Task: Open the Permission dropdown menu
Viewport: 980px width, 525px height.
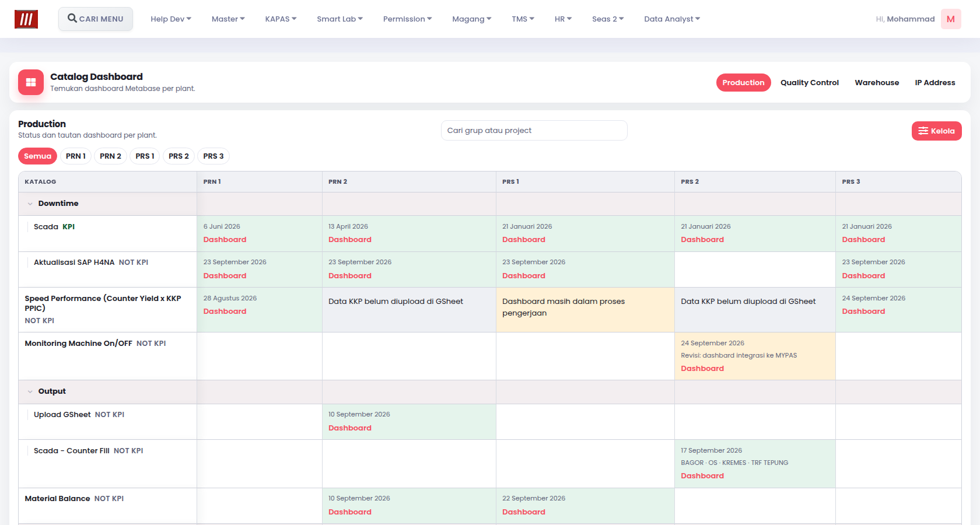Action: pos(407,19)
